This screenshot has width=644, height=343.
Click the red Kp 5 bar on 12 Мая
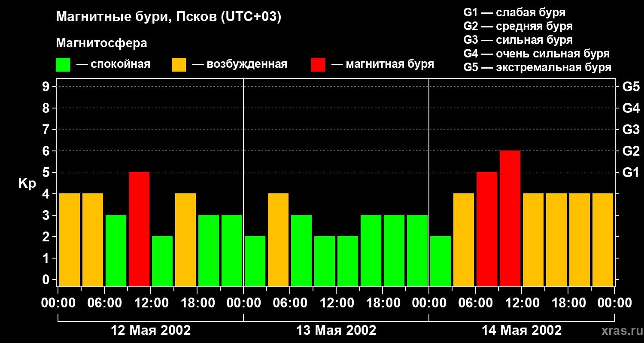pyautogui.click(x=139, y=229)
